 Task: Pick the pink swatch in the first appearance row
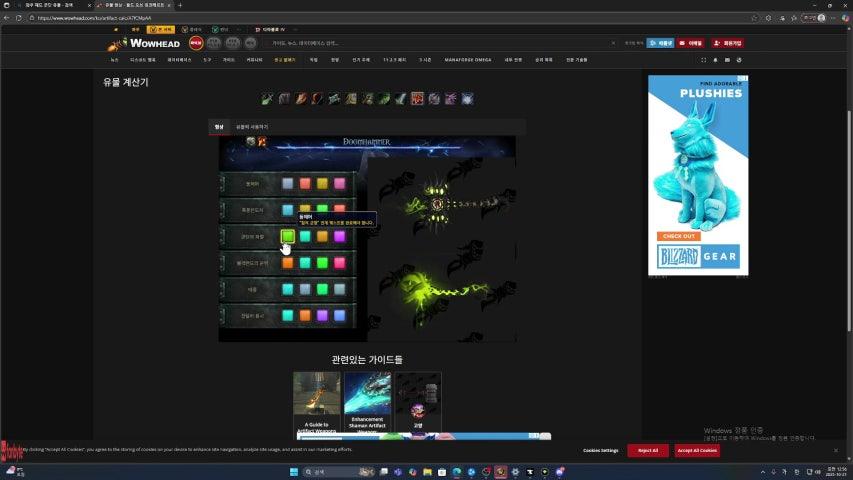tap(340, 184)
